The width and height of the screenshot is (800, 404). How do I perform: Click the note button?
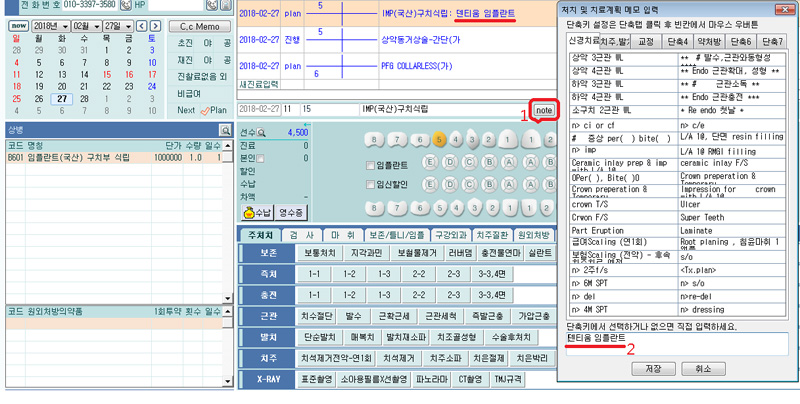[x=543, y=109]
